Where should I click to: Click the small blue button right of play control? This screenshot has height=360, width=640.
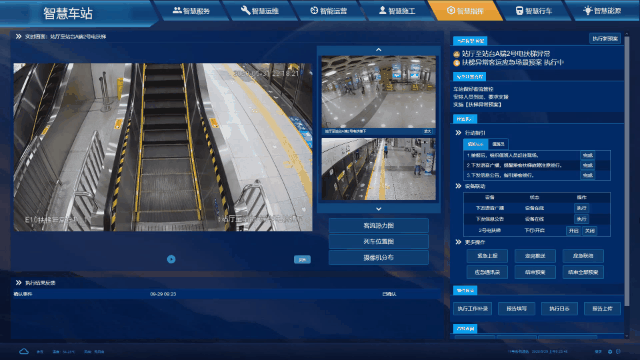pos(302,260)
